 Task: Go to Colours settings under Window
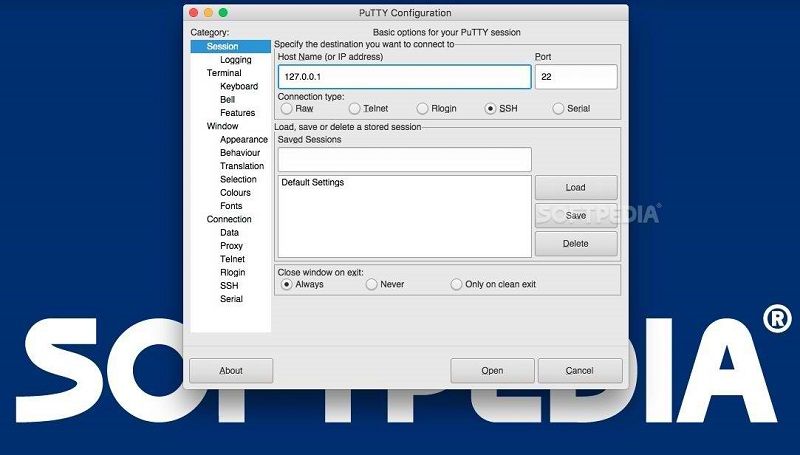click(x=236, y=193)
